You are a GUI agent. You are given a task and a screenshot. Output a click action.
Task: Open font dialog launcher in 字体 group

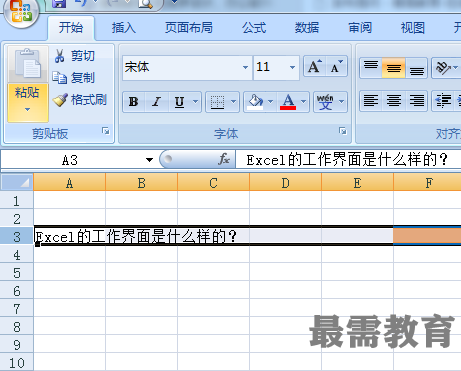click(x=343, y=131)
